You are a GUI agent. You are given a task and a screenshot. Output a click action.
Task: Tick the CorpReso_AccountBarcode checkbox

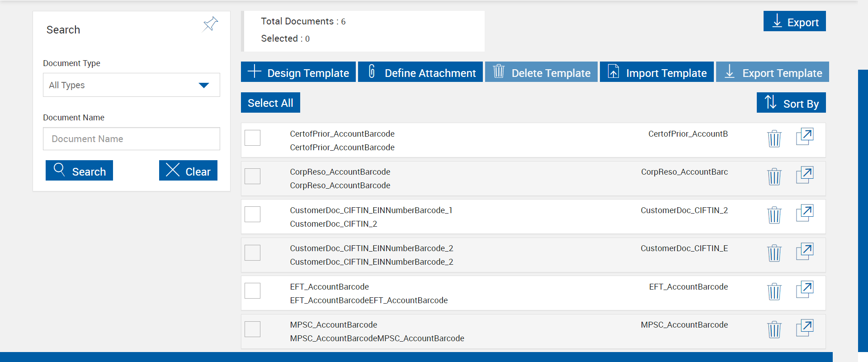click(252, 176)
